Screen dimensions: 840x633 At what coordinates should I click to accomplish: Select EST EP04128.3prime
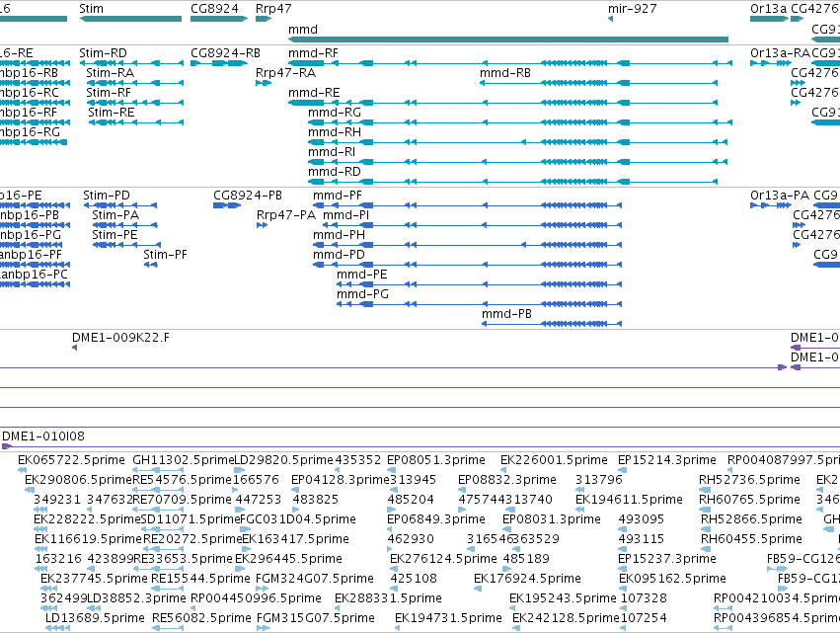click(x=341, y=480)
